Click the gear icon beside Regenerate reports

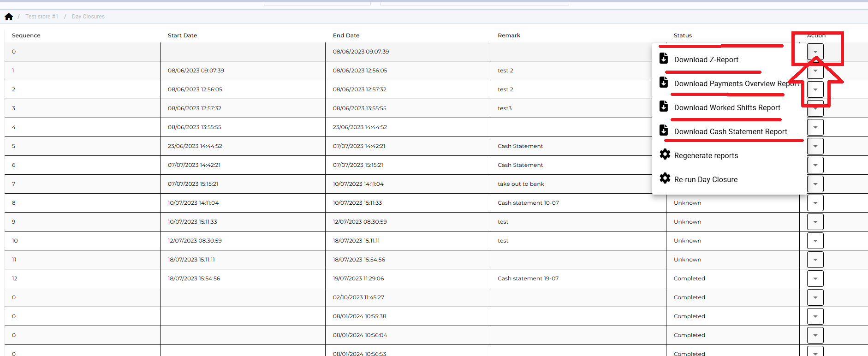pyautogui.click(x=665, y=154)
